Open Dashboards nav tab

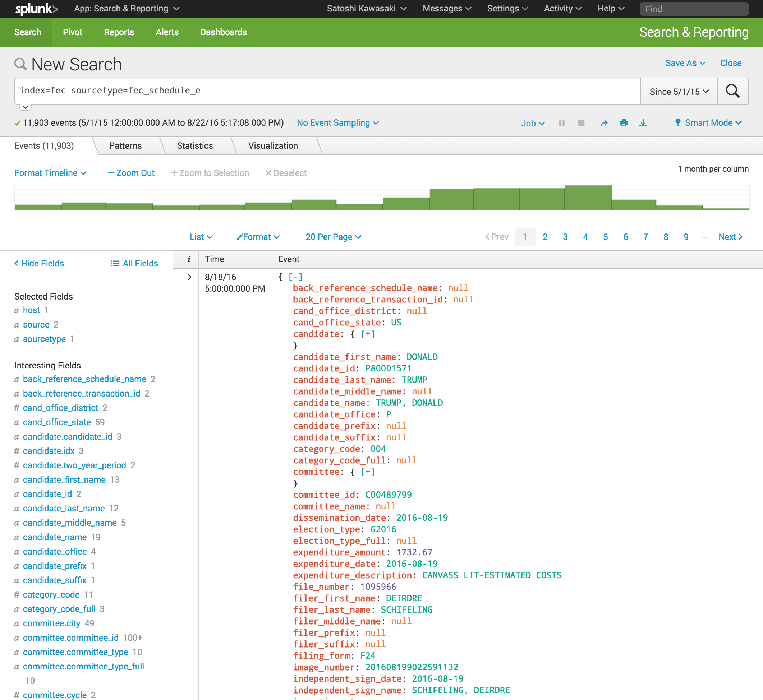pos(224,32)
